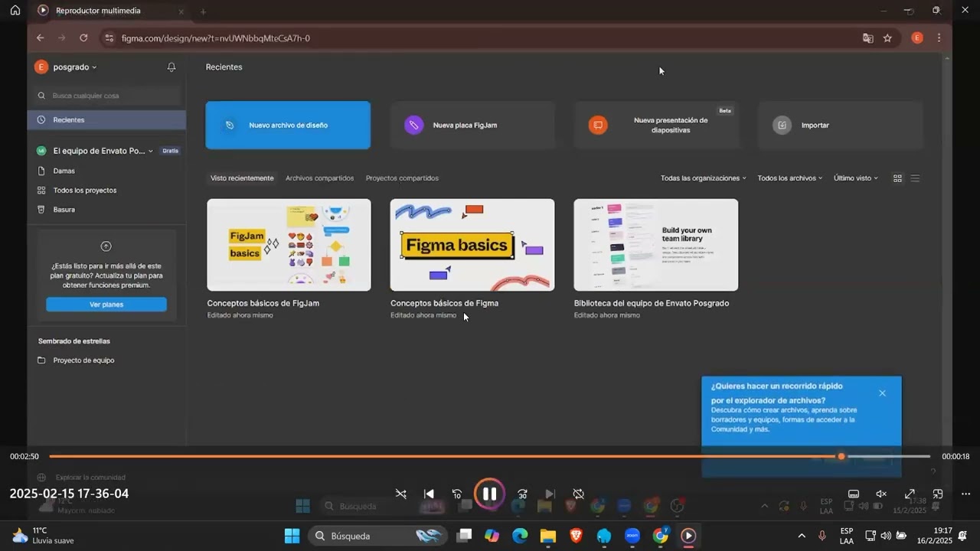Open Conceptos básicos de Figma thumbnail
This screenshot has height=551, width=980.
pos(472,245)
